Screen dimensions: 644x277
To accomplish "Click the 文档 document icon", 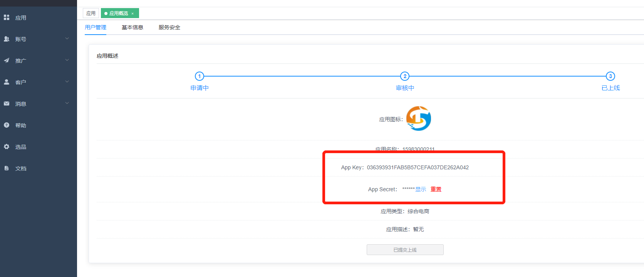I will pos(7,168).
